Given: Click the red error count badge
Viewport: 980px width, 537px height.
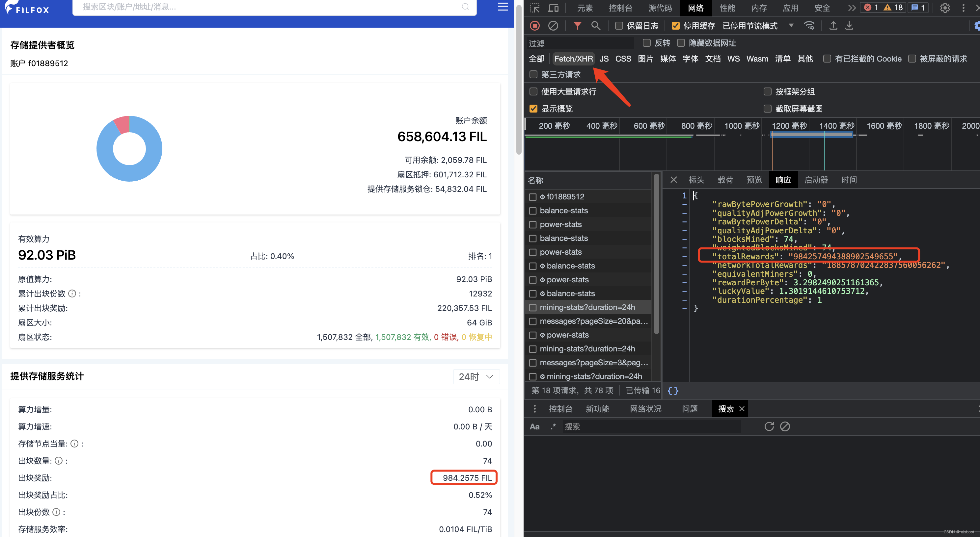Looking at the screenshot, I should point(871,8).
